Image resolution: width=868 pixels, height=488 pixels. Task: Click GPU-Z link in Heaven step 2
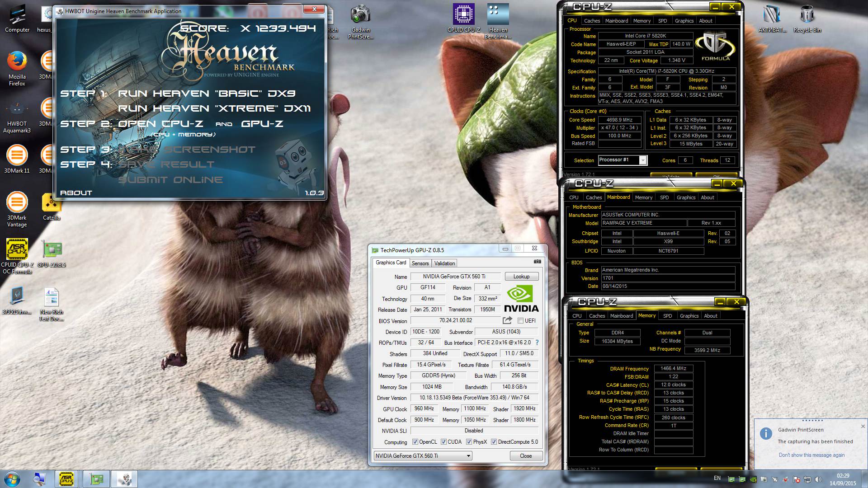(x=262, y=124)
